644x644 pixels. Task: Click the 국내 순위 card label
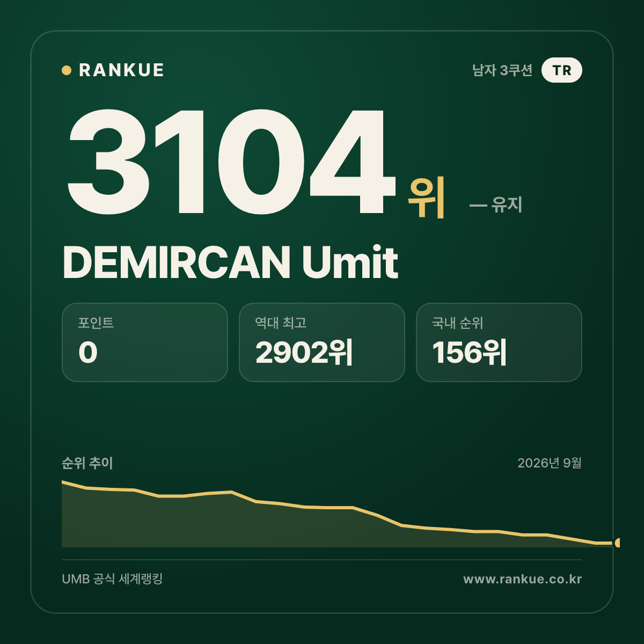point(458,323)
